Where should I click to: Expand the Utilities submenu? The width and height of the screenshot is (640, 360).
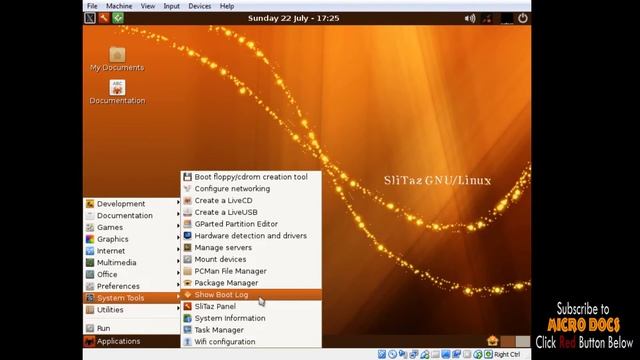pyautogui.click(x=131, y=310)
